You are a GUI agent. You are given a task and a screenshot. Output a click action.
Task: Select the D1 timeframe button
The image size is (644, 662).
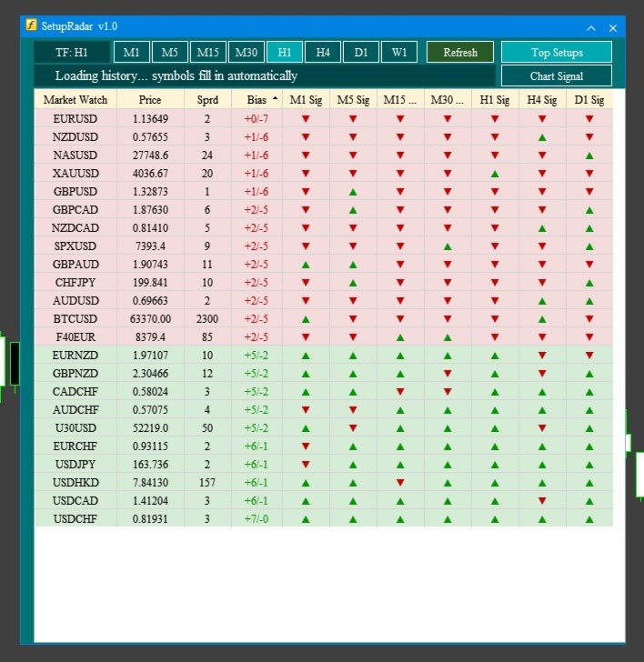[x=360, y=53]
